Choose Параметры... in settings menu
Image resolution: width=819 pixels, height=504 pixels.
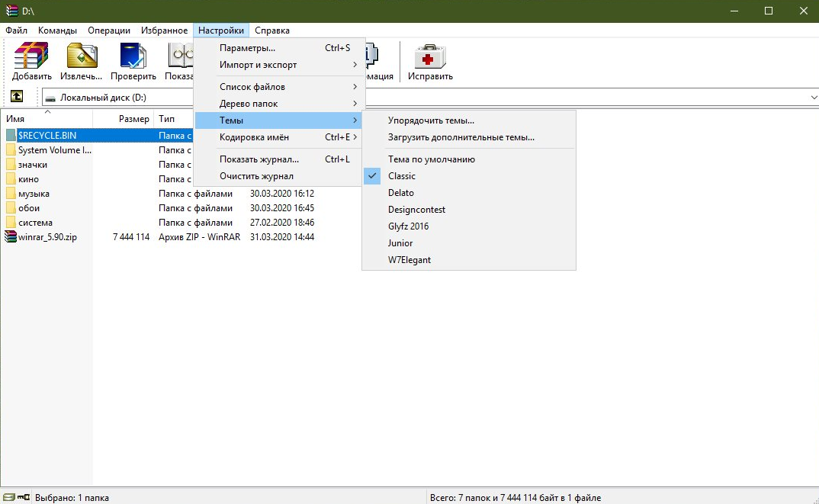[x=278, y=48]
